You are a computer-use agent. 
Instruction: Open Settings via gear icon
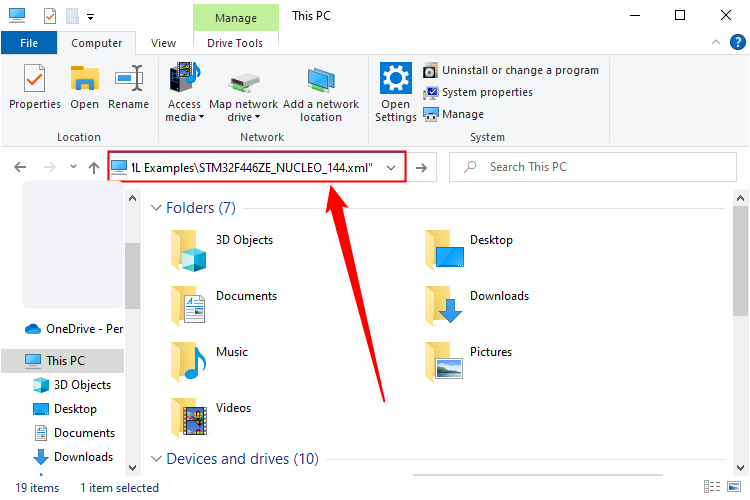click(x=396, y=80)
